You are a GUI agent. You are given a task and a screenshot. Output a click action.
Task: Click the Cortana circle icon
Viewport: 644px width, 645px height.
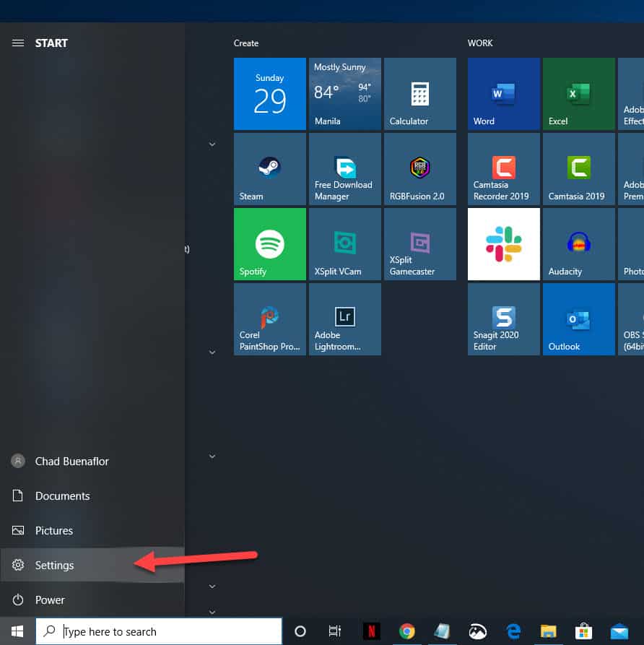tap(300, 631)
